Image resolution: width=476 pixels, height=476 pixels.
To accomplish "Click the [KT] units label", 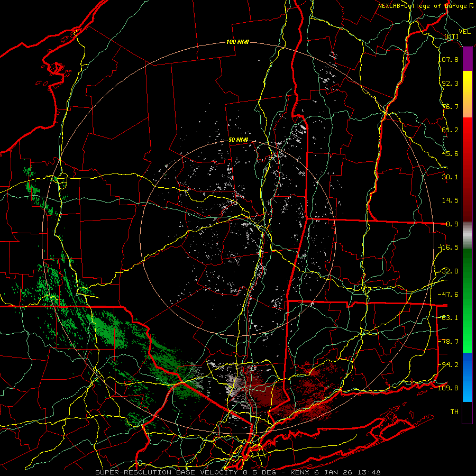I will coord(452,36).
